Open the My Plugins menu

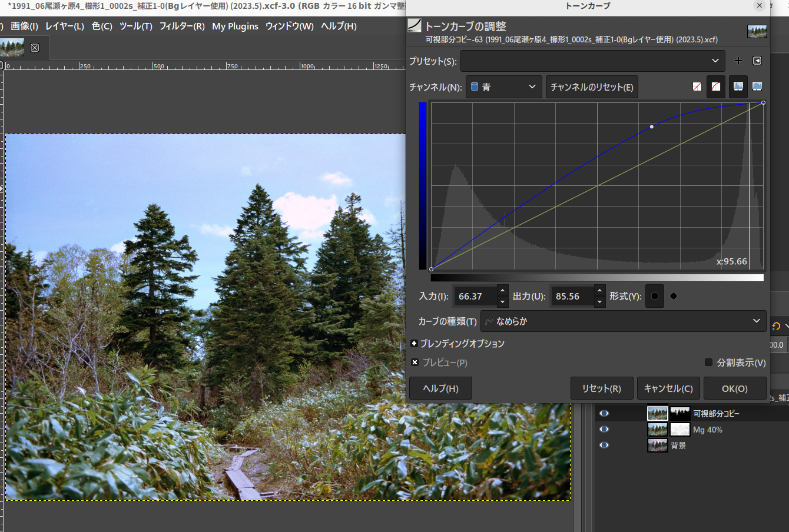pos(235,26)
